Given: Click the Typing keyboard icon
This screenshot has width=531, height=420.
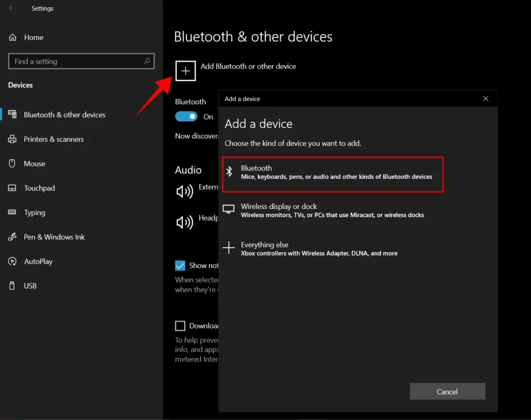Looking at the screenshot, I should [x=12, y=213].
